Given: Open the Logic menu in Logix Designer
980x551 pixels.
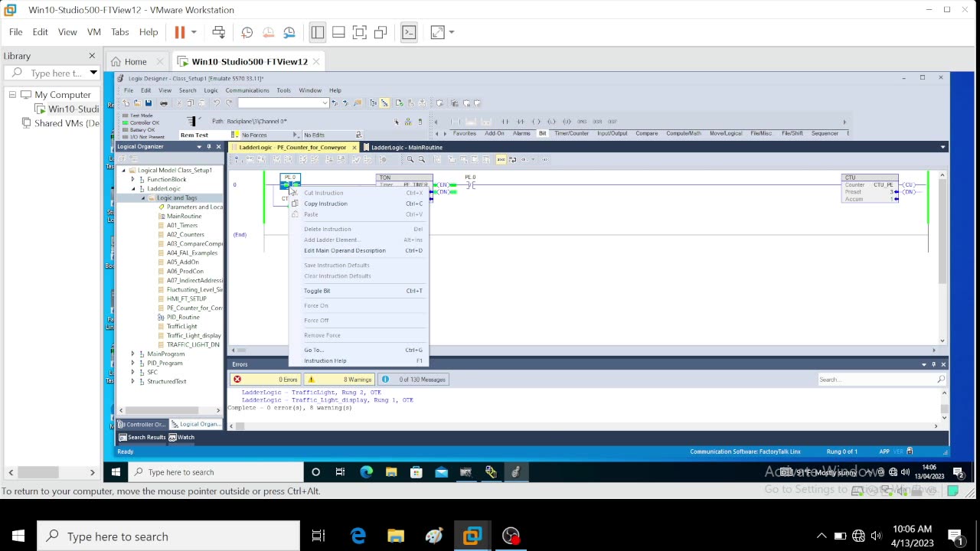Looking at the screenshot, I should (211, 90).
